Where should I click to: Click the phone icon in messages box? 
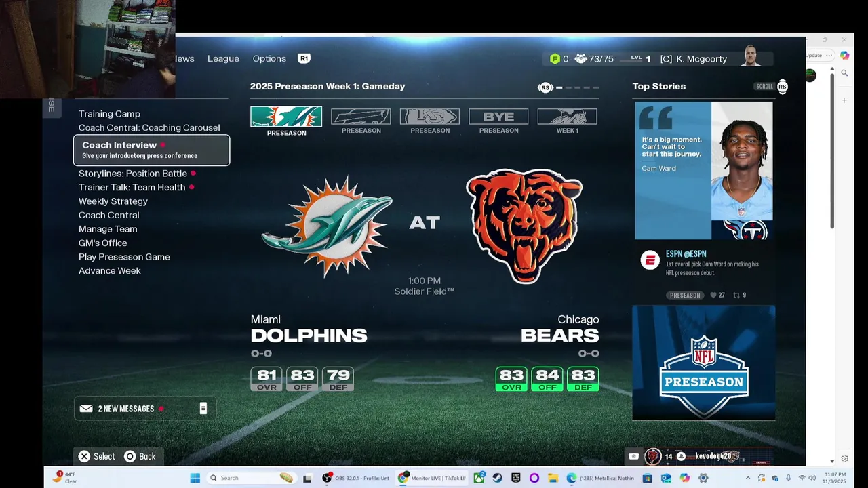(203, 408)
